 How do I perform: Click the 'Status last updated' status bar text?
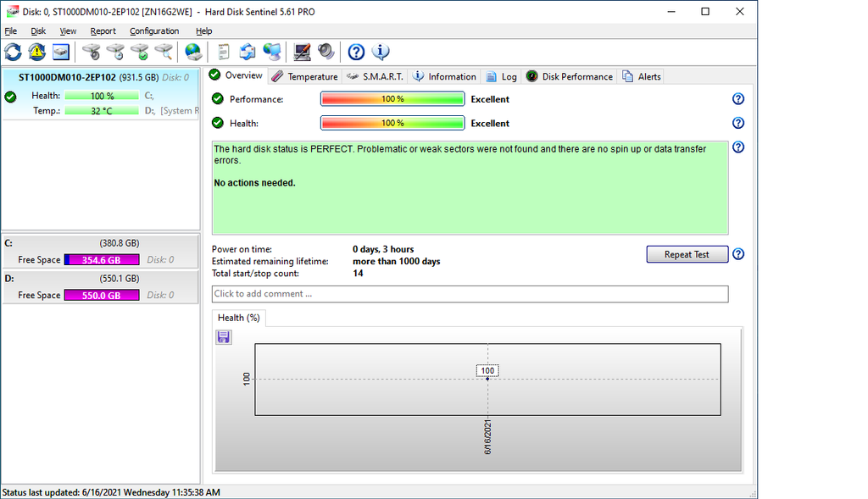(x=111, y=492)
